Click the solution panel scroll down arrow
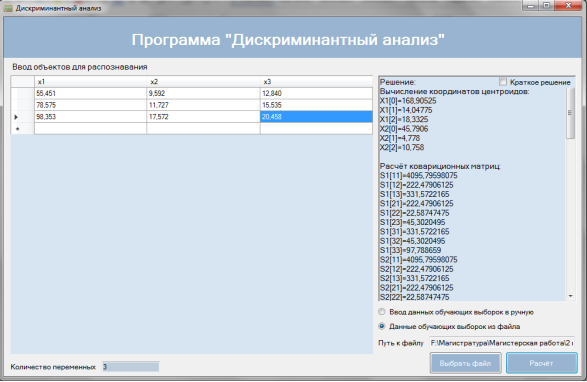587x382 pixels. click(x=570, y=296)
